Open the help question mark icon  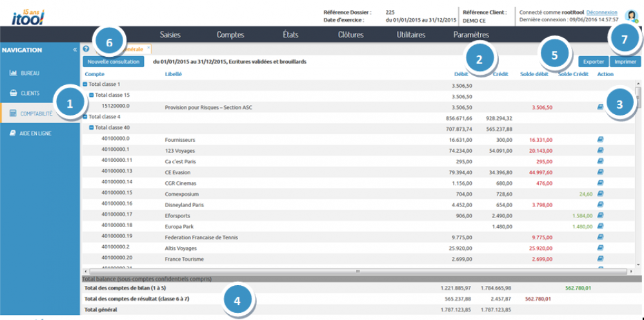click(x=86, y=48)
